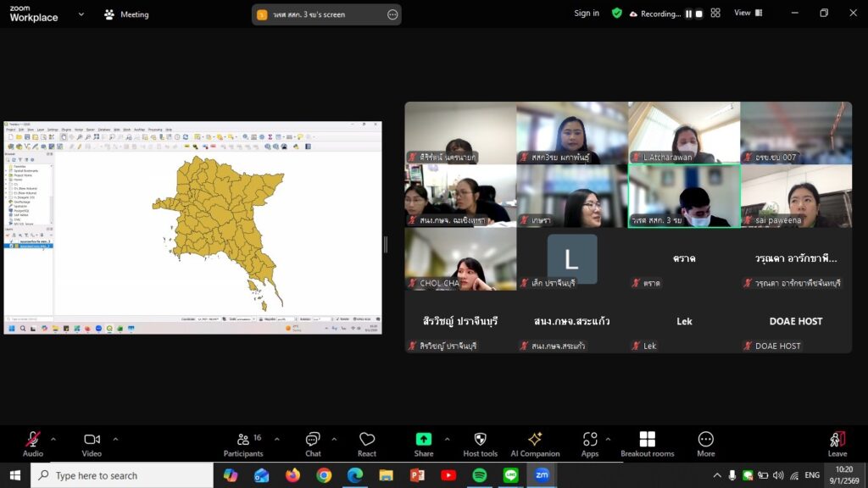
Task: Unmute the microphone with the Audio button
Action: 33,443
